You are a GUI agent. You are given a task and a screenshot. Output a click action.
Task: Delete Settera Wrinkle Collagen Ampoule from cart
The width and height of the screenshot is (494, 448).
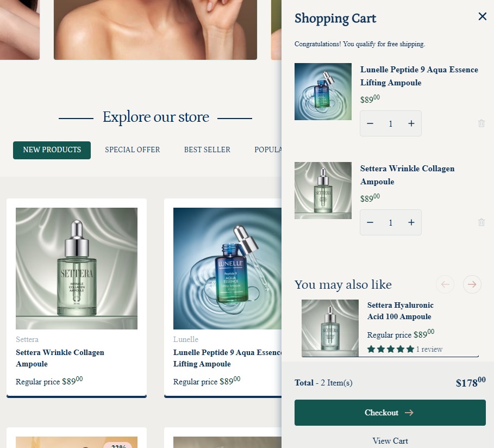tap(482, 222)
